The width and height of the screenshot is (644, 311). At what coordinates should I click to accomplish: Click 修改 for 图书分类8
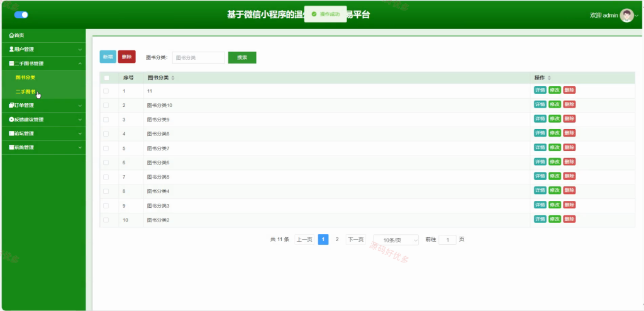pos(555,133)
